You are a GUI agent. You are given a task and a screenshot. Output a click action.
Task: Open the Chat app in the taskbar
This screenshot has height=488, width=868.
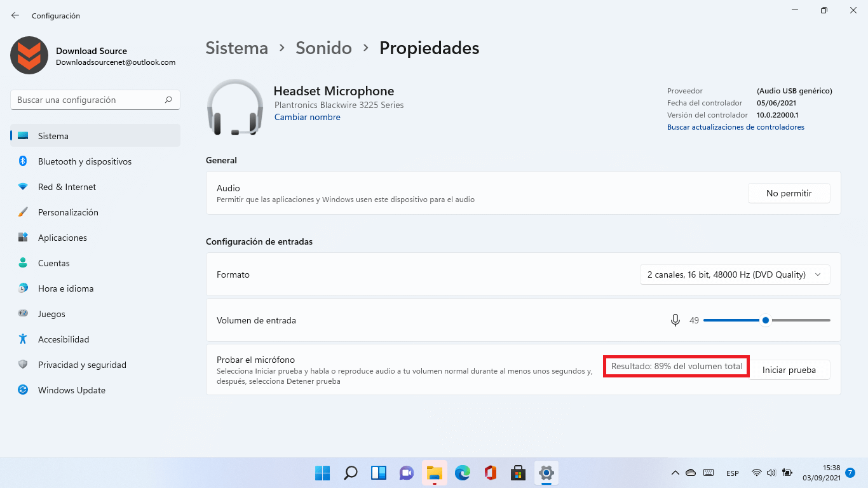(407, 473)
